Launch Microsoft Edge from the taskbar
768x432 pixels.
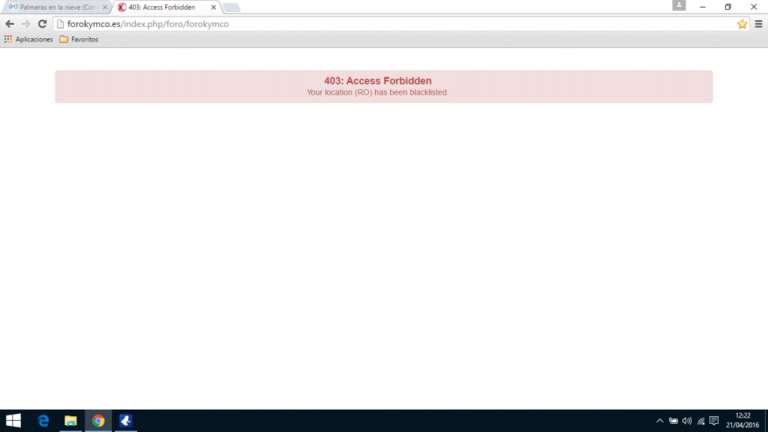pyautogui.click(x=43, y=421)
